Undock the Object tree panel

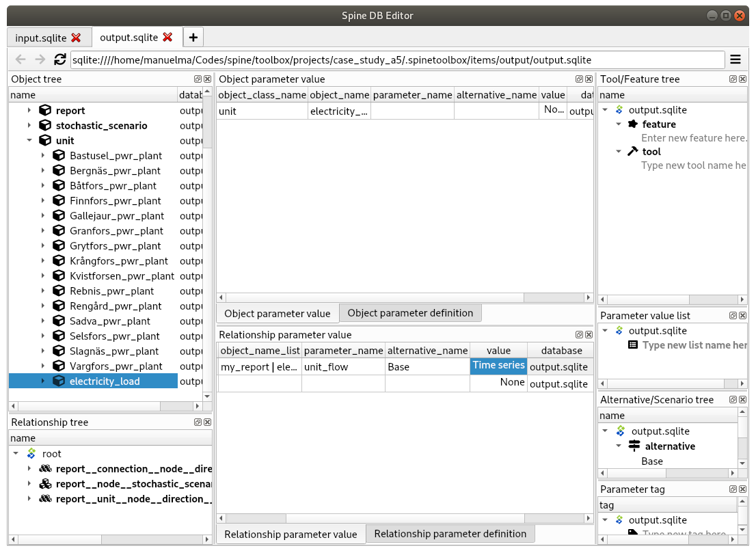pos(198,79)
